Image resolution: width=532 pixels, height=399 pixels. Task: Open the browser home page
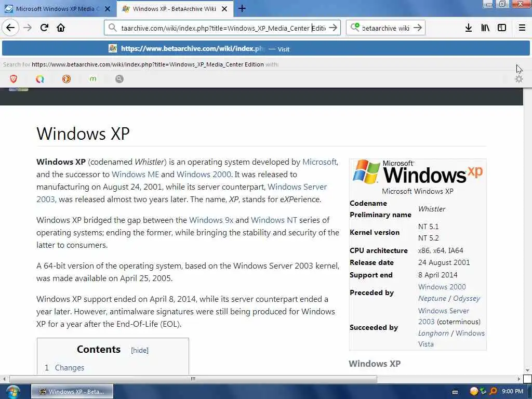[61, 28]
